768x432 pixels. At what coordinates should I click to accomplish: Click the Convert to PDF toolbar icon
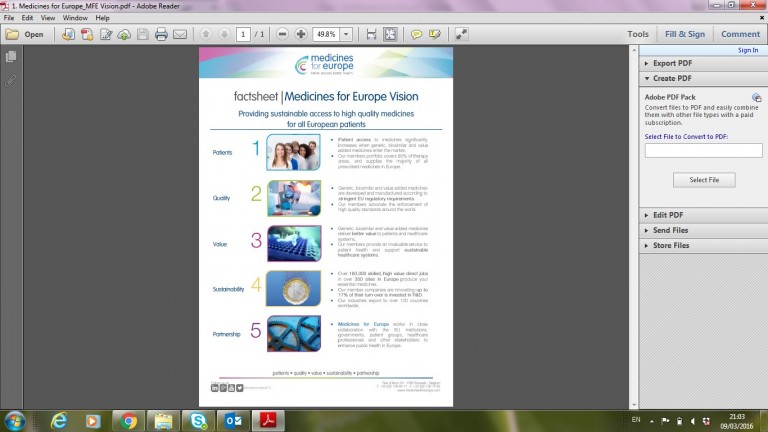pyautogui.click(x=87, y=34)
